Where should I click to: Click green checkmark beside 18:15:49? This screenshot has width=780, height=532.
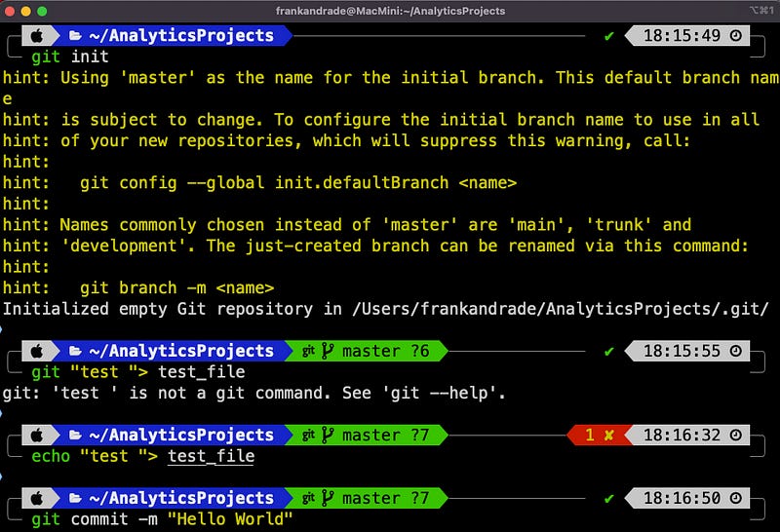608,36
